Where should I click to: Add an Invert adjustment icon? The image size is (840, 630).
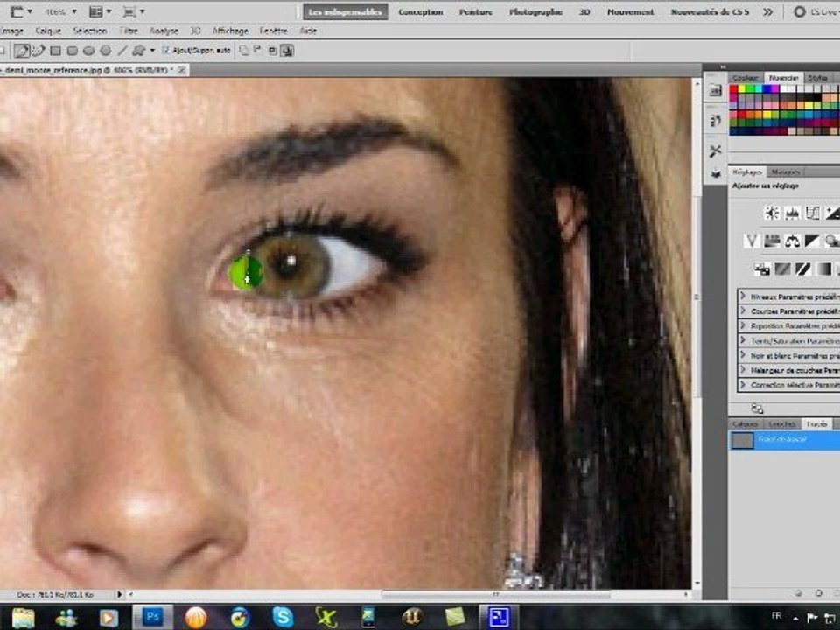coord(762,269)
